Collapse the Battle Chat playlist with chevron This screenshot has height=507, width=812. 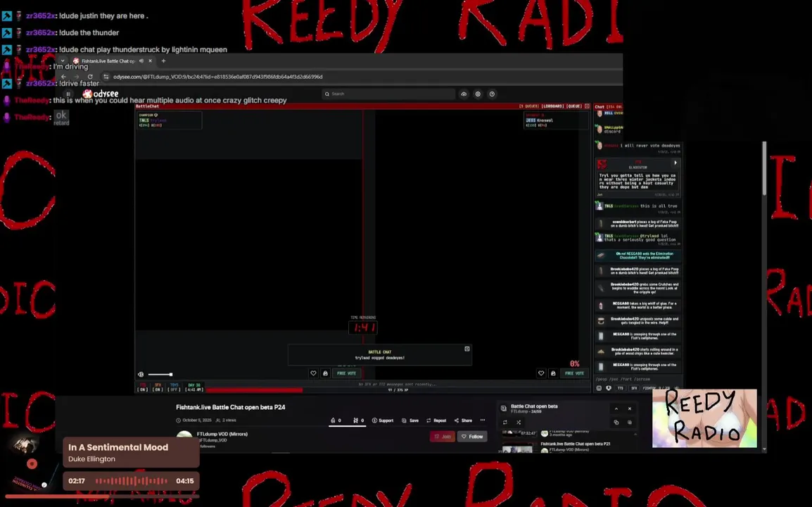coord(616,408)
